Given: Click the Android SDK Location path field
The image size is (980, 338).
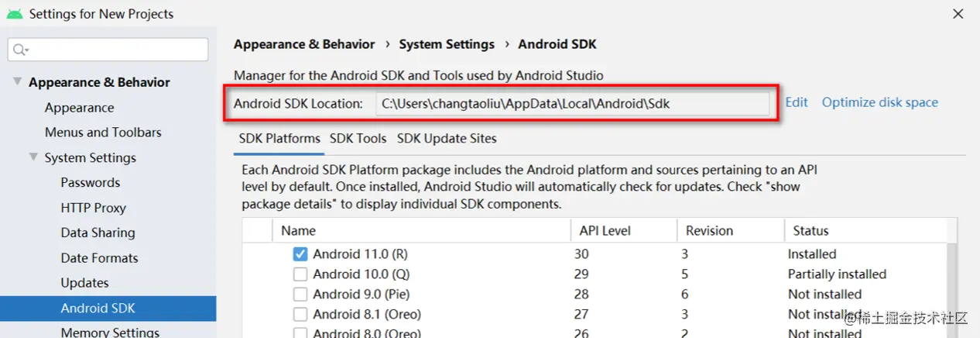Looking at the screenshot, I should (573, 103).
